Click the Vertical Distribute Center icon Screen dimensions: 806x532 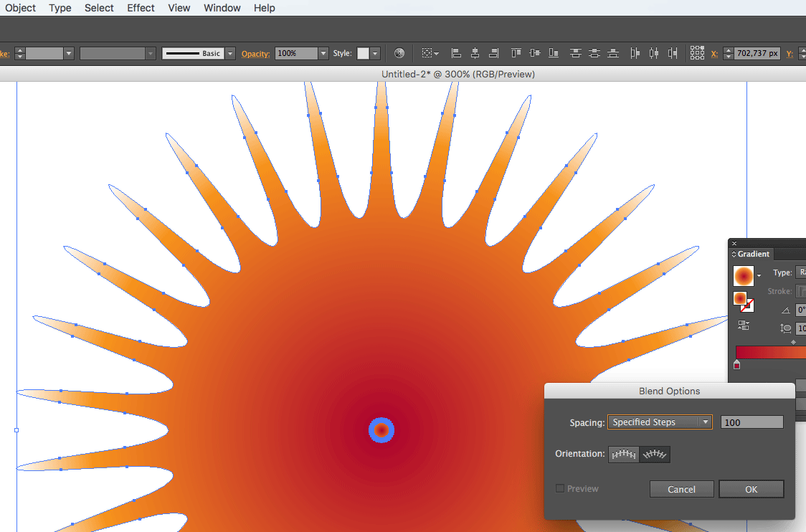[x=593, y=52]
